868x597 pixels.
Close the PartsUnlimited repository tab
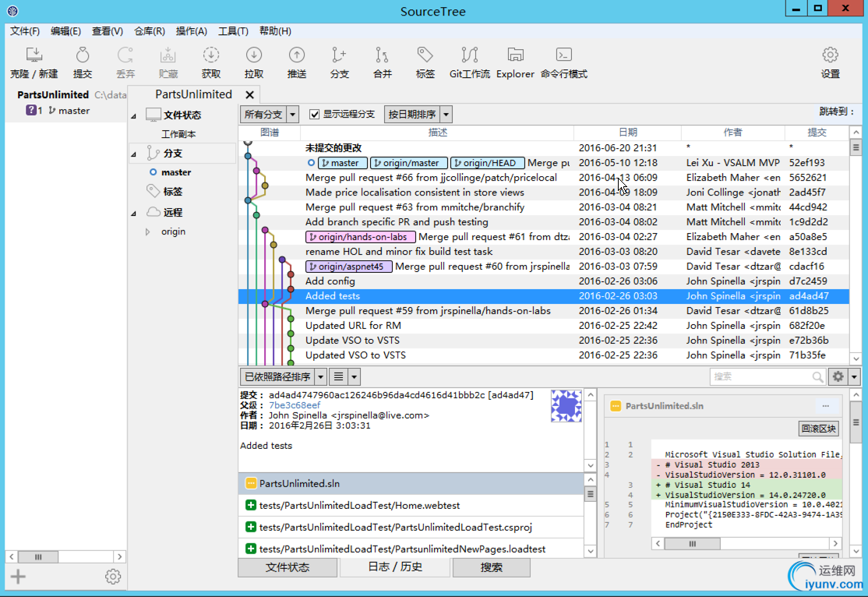tap(249, 95)
